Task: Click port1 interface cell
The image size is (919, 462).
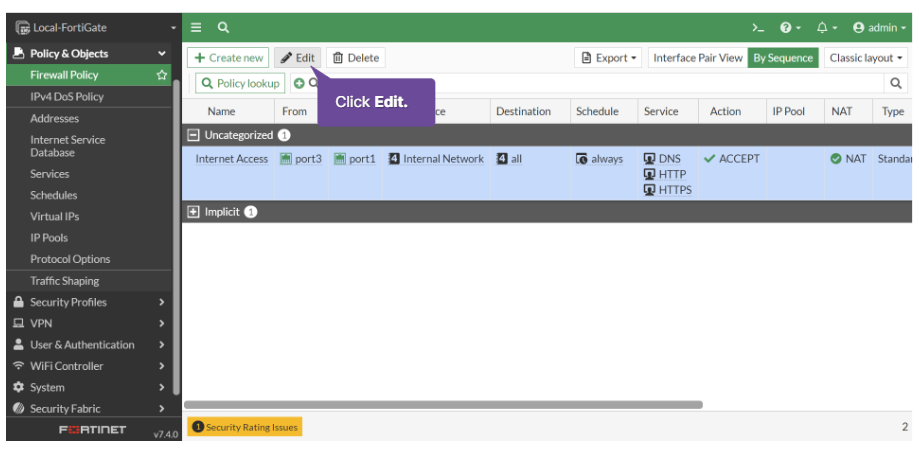Action: [x=355, y=159]
